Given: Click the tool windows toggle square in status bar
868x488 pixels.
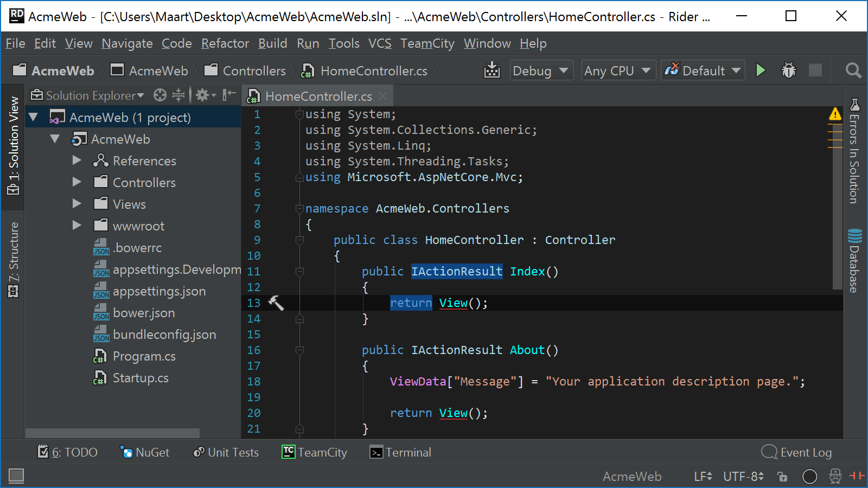Looking at the screenshot, I should click(16, 476).
